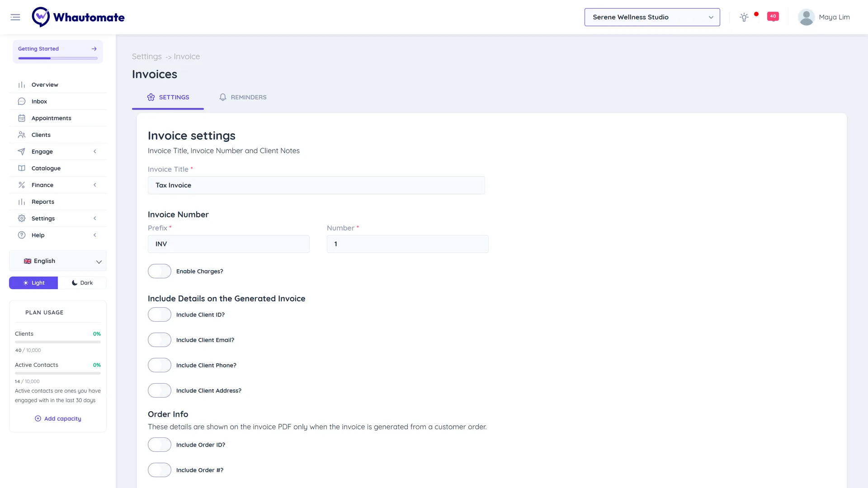Open Serene Wellness Studio dropdown

652,17
